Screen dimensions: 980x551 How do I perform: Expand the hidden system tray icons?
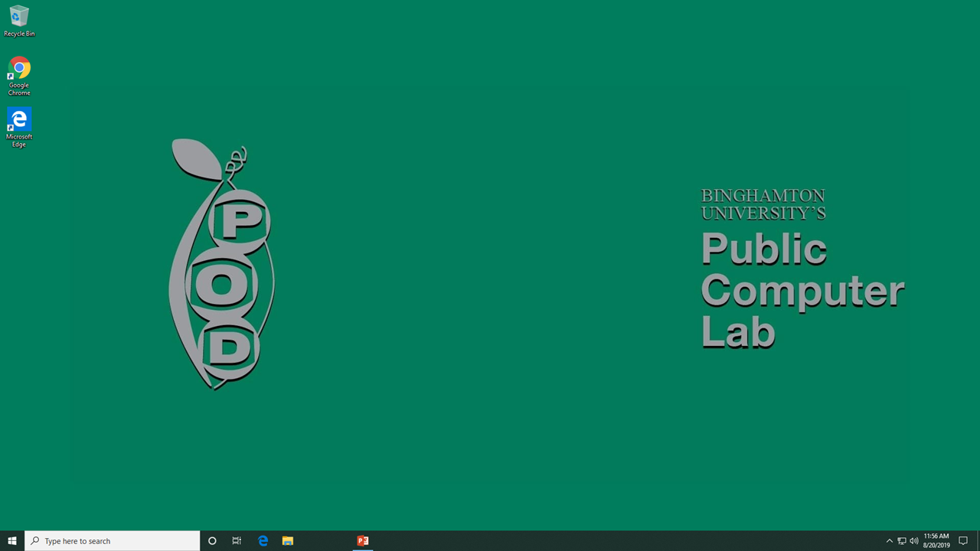[x=889, y=541]
